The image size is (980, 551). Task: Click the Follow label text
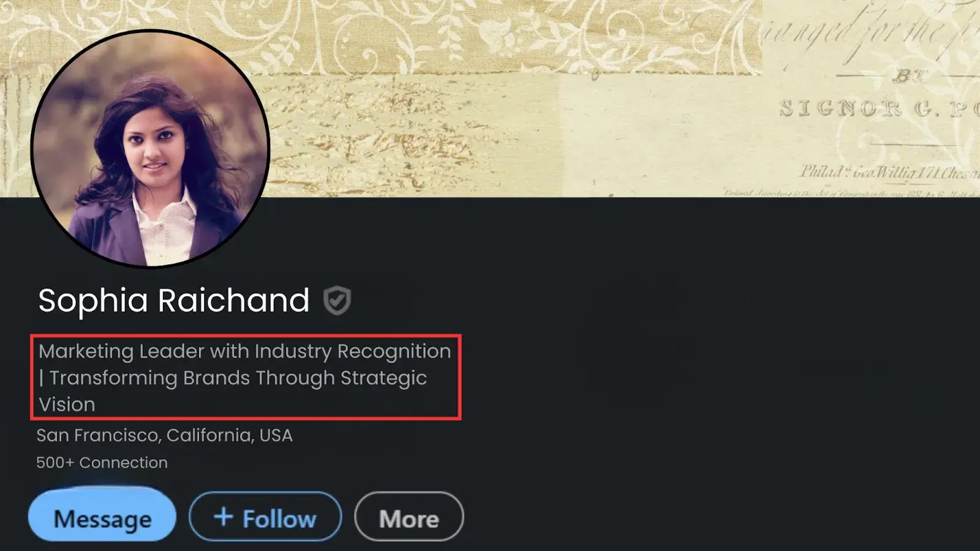tap(279, 519)
